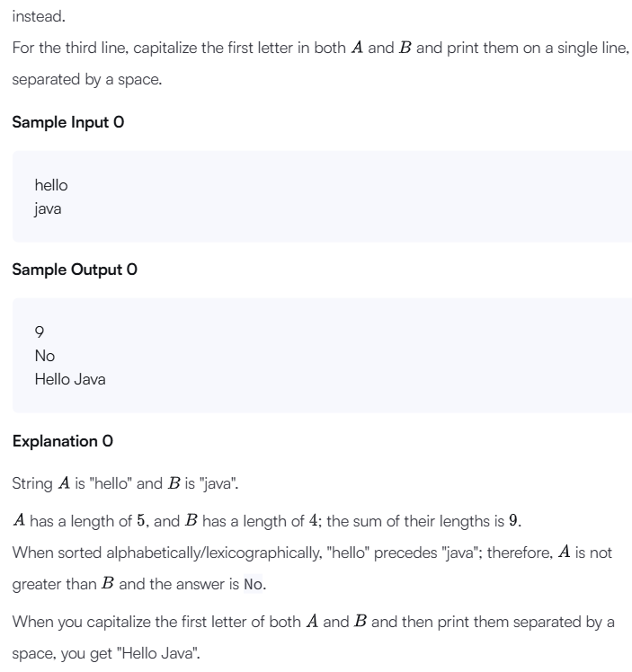Viewport: 632px width, 672px height.
Task: Click the word "hello" in the sample input block
Action: (x=51, y=185)
